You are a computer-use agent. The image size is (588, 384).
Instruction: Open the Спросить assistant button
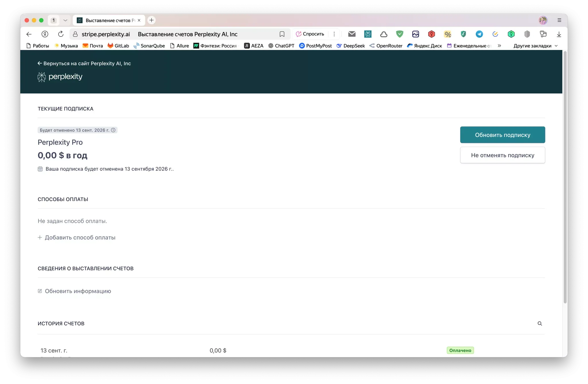tap(310, 34)
